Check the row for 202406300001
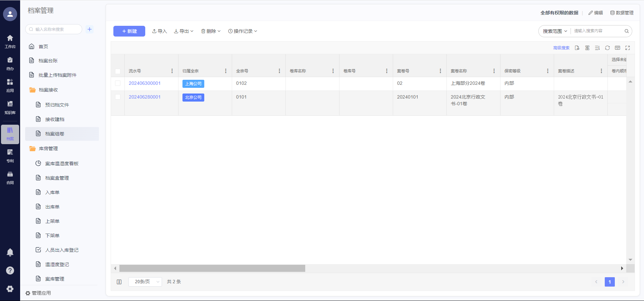The width and height of the screenshot is (644, 301). 118,83
